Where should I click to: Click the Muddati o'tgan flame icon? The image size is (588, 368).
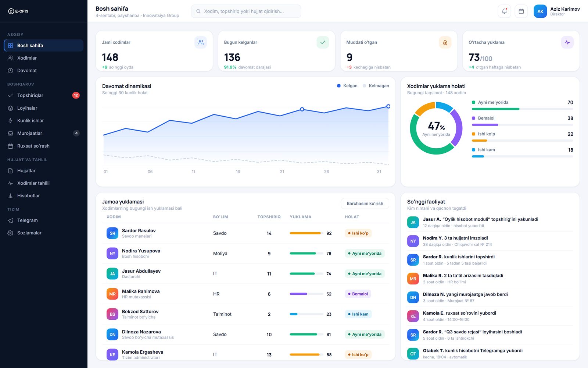445,42
